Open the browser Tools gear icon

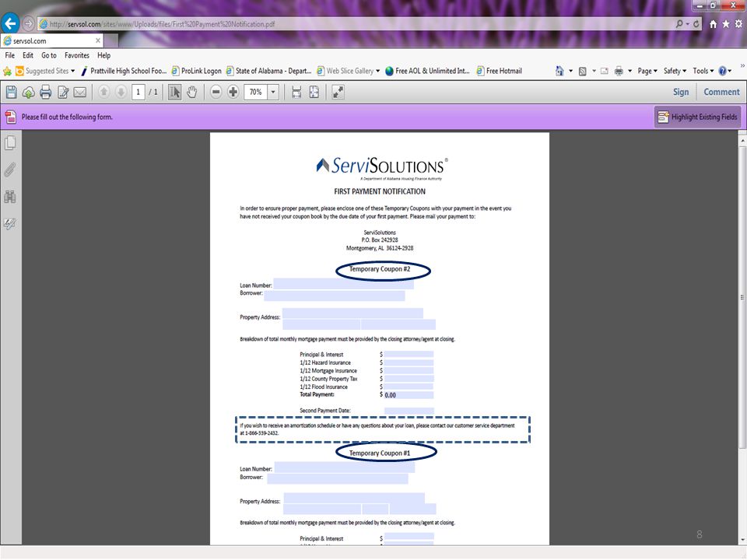(x=738, y=24)
